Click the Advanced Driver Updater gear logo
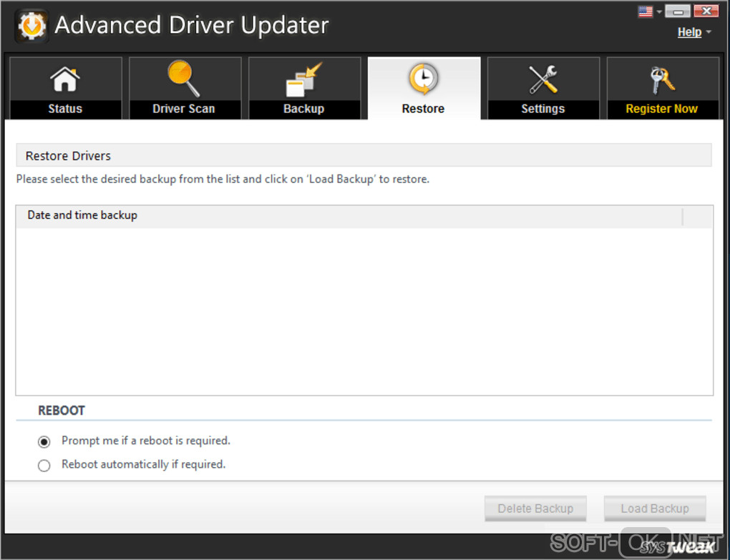730x560 pixels. (x=31, y=26)
